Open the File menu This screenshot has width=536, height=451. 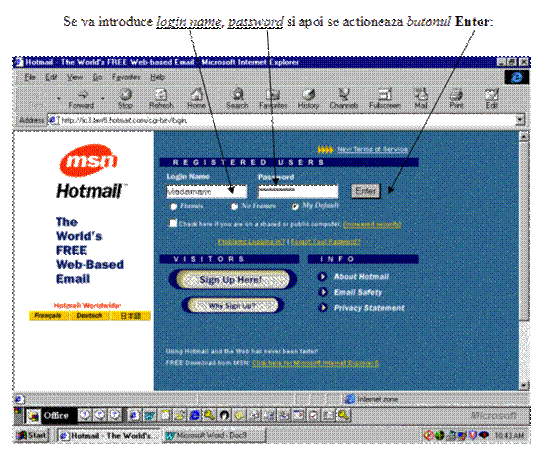click(x=30, y=77)
